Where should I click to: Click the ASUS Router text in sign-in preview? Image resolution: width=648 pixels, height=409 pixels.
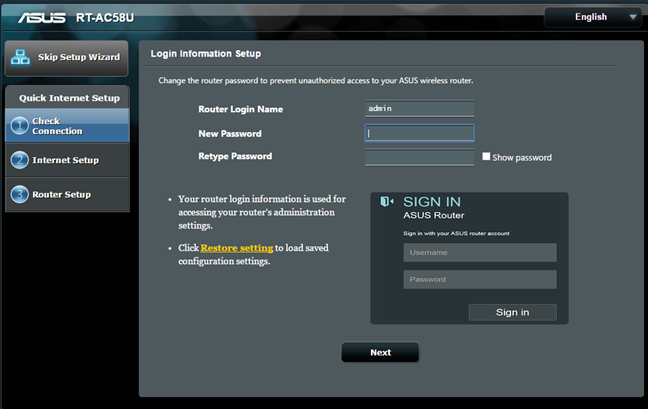pos(434,215)
